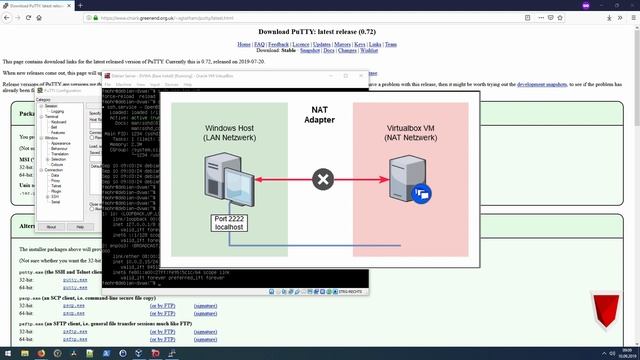This screenshot has width=640, height=360.
Task: Select Serial in the PuTTY category tree
Action: (55, 202)
